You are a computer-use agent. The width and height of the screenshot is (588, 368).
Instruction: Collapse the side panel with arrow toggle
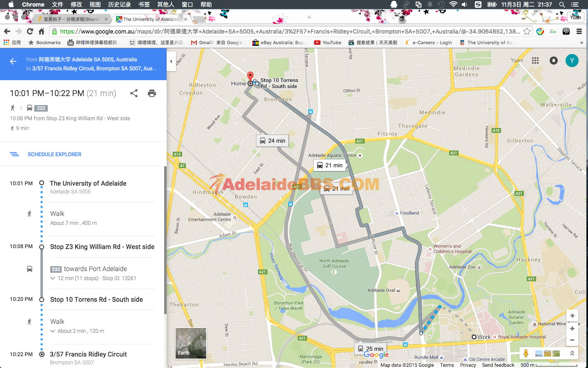(171, 61)
